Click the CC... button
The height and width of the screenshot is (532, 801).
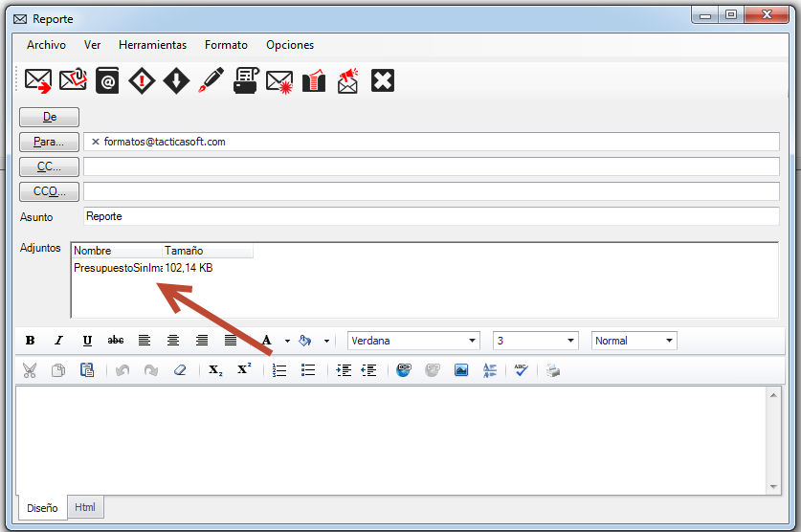coord(49,166)
